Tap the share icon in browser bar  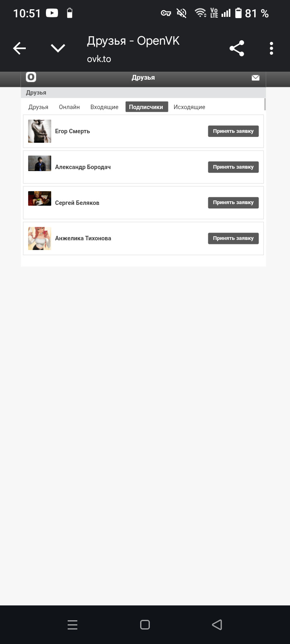coord(237,48)
